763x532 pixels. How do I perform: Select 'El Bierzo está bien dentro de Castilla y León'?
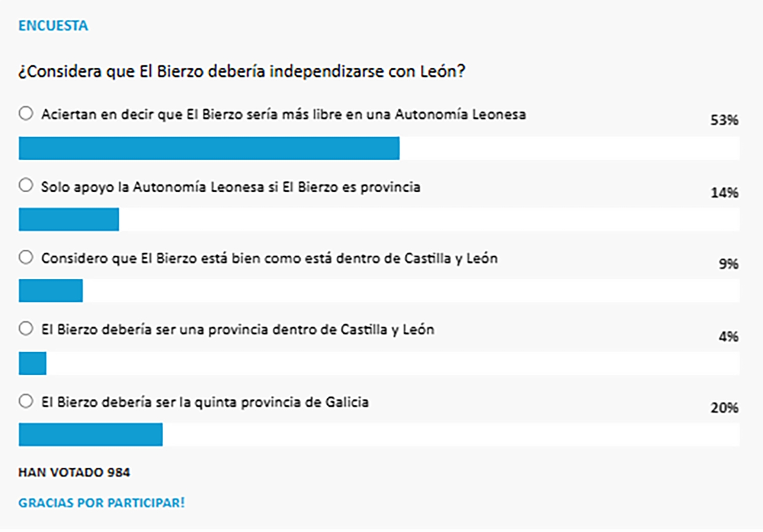click(25, 257)
